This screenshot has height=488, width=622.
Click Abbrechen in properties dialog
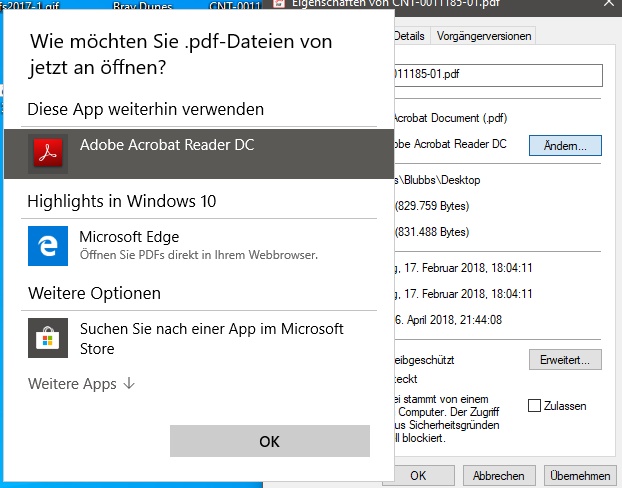point(499,475)
